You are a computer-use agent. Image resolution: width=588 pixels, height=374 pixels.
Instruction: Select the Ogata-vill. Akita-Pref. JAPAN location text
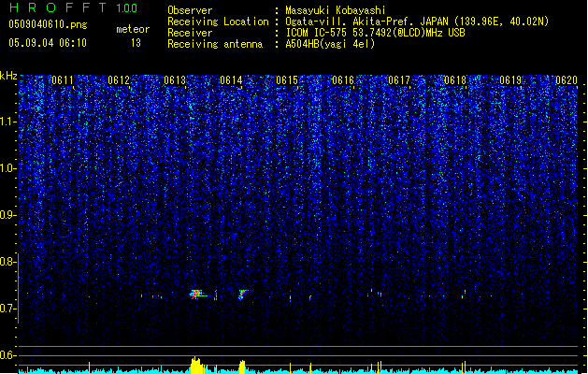pyautogui.click(x=417, y=22)
